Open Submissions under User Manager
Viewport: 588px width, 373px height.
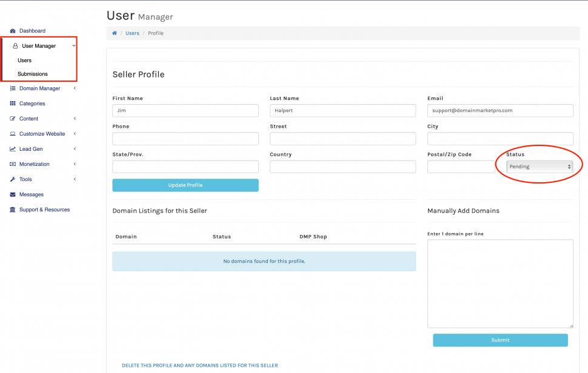(33, 74)
